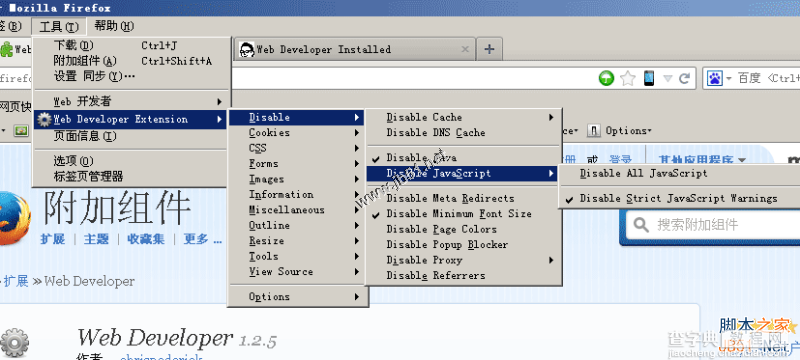Viewport: 800px width, 360px height.
Task: Toggle Disable Minimum Font Size option
Action: 462,214
